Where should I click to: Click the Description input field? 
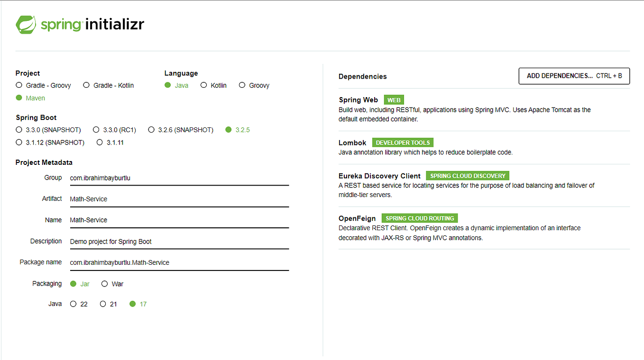point(179,242)
